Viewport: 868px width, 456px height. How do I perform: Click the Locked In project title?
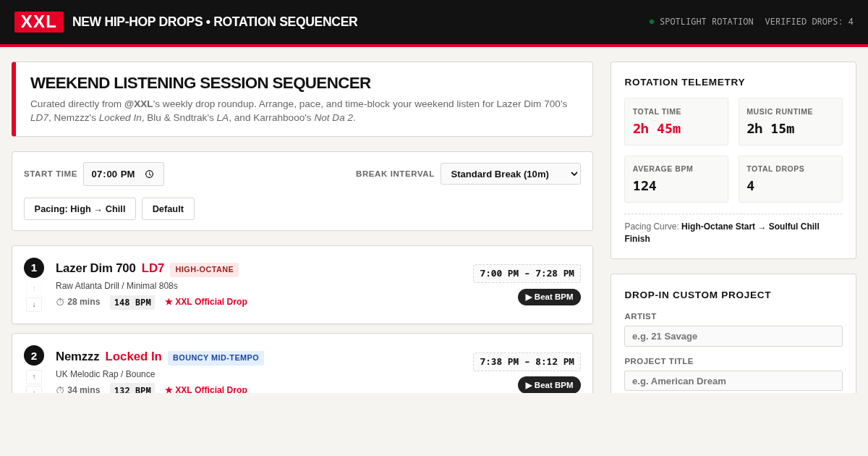[134, 357]
